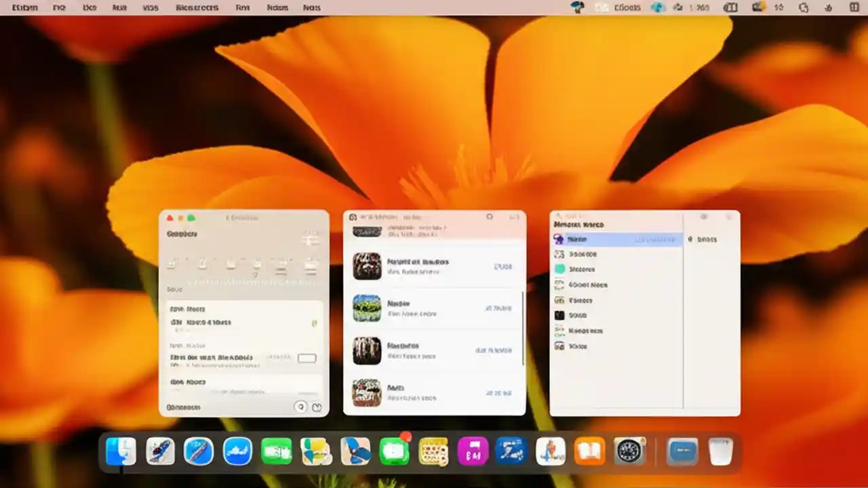868x488 pixels.
Task: Open the View menu in the menu bar
Action: point(151,7)
